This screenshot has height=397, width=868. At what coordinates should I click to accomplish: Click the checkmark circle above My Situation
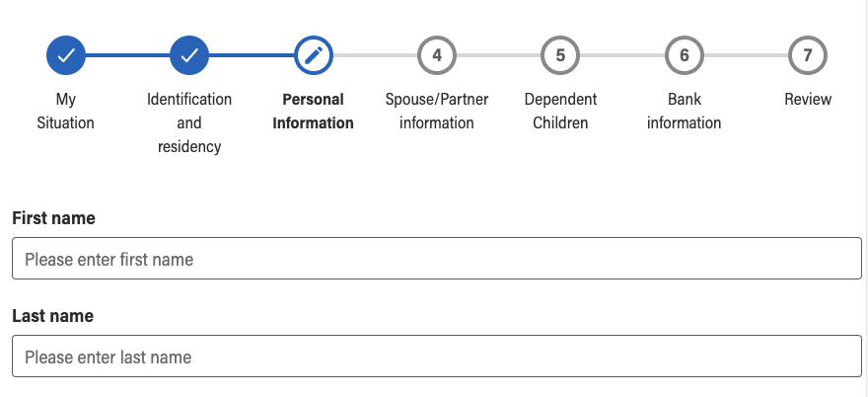[66, 55]
